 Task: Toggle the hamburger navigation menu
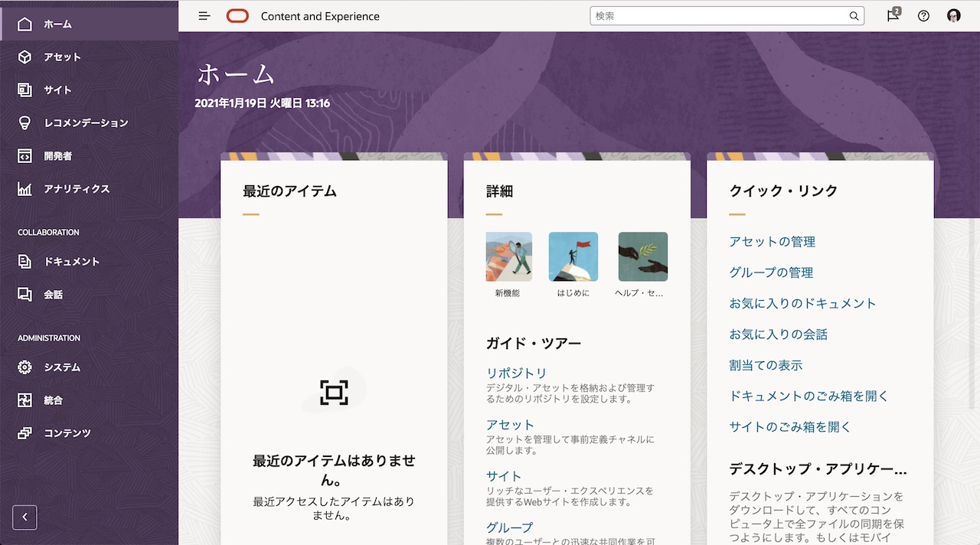tap(204, 16)
